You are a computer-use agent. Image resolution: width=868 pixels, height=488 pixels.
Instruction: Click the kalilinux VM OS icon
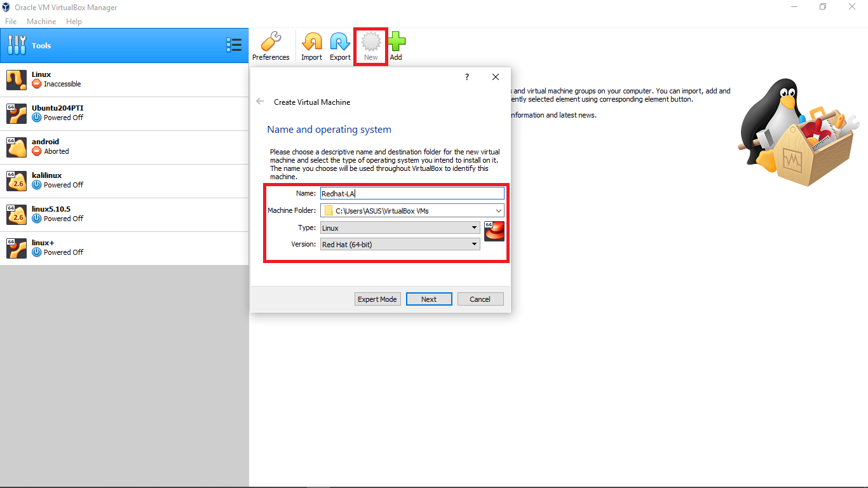pos(17,180)
